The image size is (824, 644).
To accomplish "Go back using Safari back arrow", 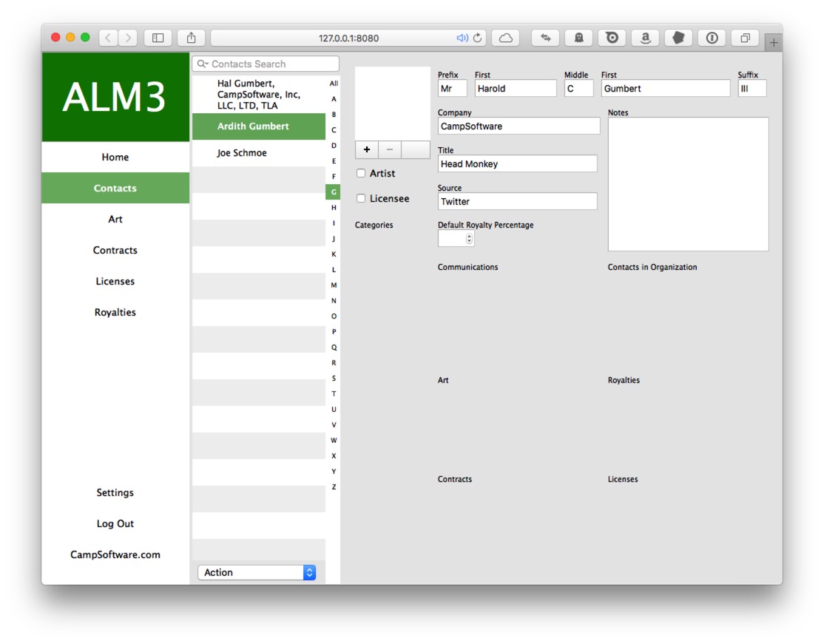I will coord(108,38).
